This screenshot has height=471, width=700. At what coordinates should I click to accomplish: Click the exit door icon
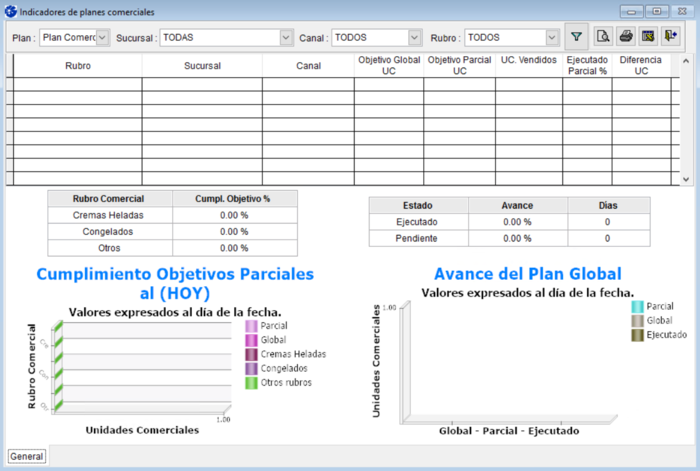tap(670, 37)
